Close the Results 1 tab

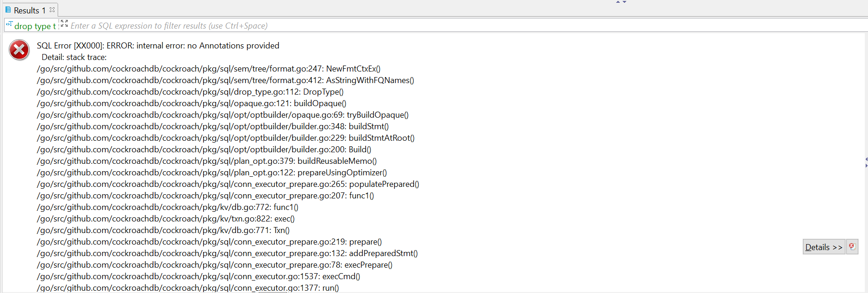pos(52,9)
